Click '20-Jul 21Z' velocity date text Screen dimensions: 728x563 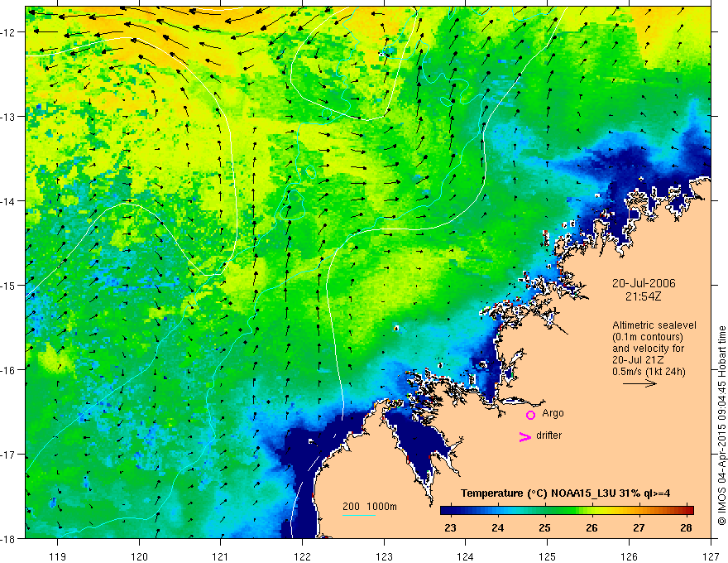(638, 360)
